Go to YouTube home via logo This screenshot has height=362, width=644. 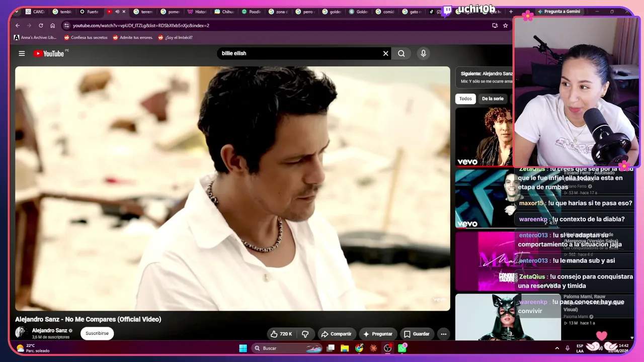pyautogui.click(x=49, y=53)
